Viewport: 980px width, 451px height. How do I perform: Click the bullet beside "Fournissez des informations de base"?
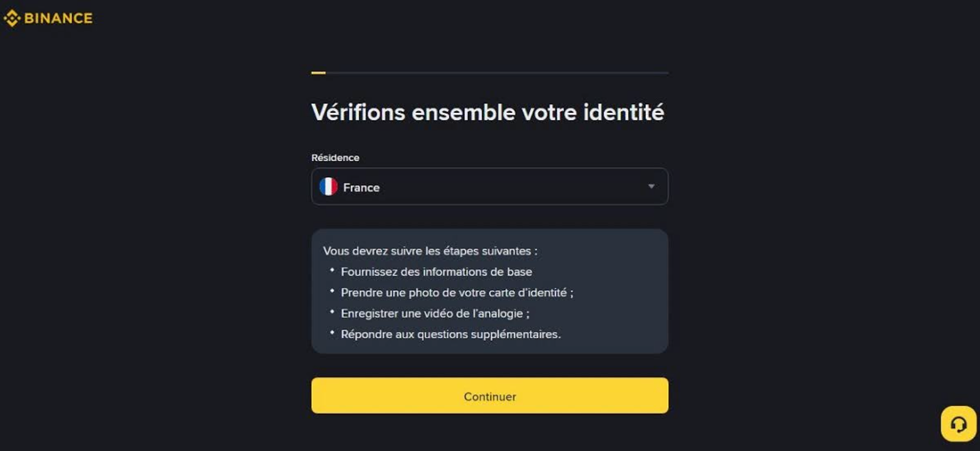333,270
